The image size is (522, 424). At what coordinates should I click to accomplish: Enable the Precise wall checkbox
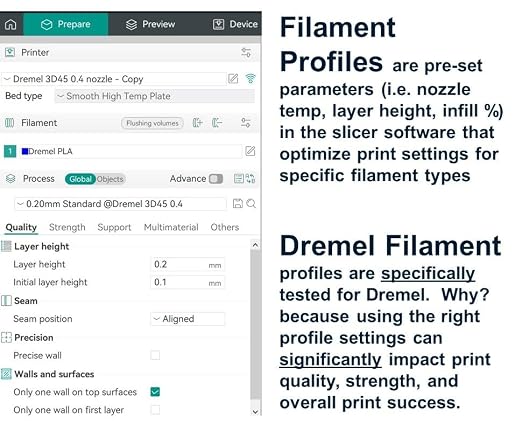click(155, 355)
